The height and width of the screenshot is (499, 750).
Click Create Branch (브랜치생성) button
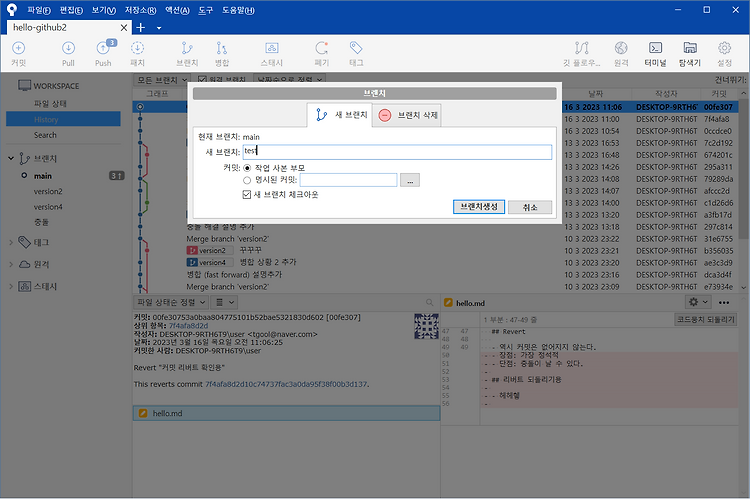point(479,207)
